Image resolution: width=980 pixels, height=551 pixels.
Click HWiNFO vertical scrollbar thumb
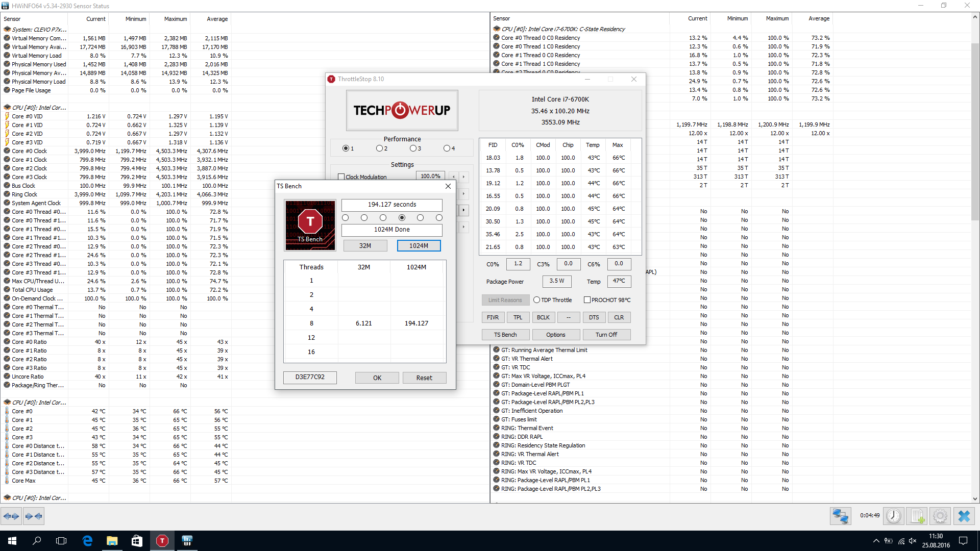975,133
